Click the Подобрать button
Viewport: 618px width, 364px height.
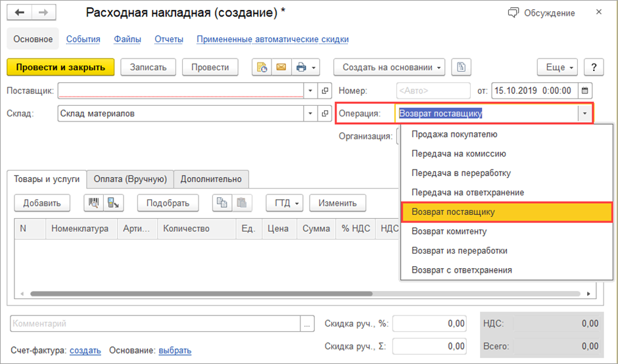(x=168, y=203)
